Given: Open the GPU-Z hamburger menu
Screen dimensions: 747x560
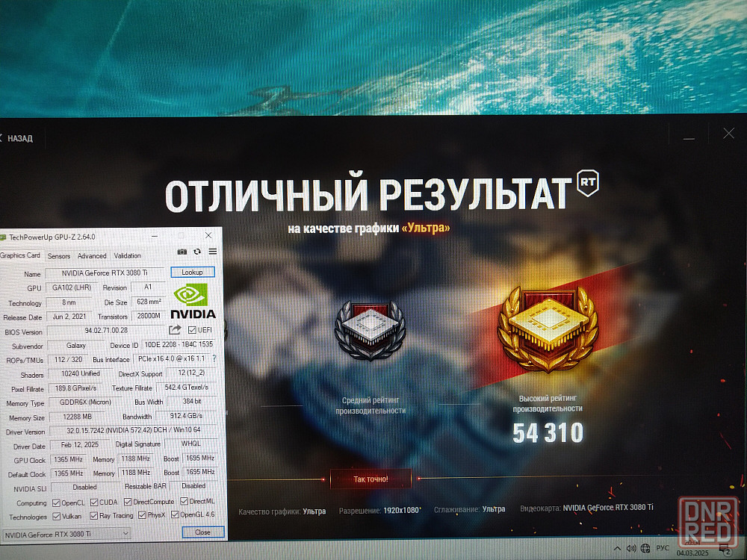Looking at the screenshot, I should 213,252.
